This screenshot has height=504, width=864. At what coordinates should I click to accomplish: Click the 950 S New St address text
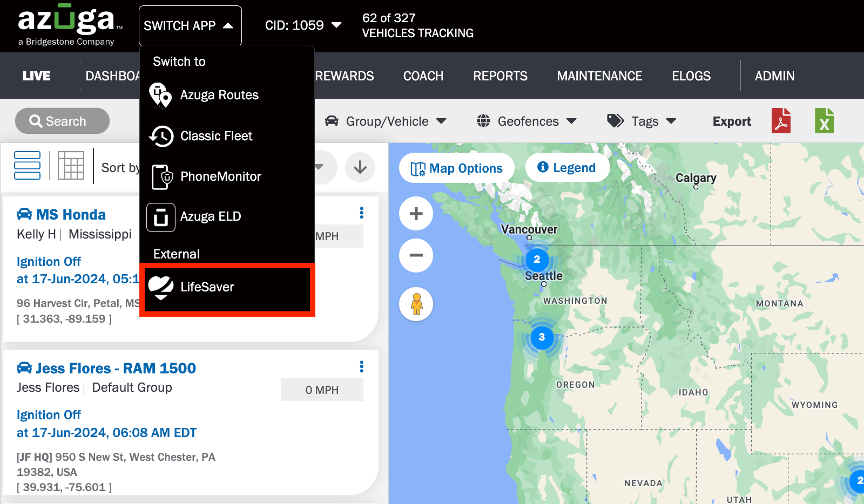(116, 465)
